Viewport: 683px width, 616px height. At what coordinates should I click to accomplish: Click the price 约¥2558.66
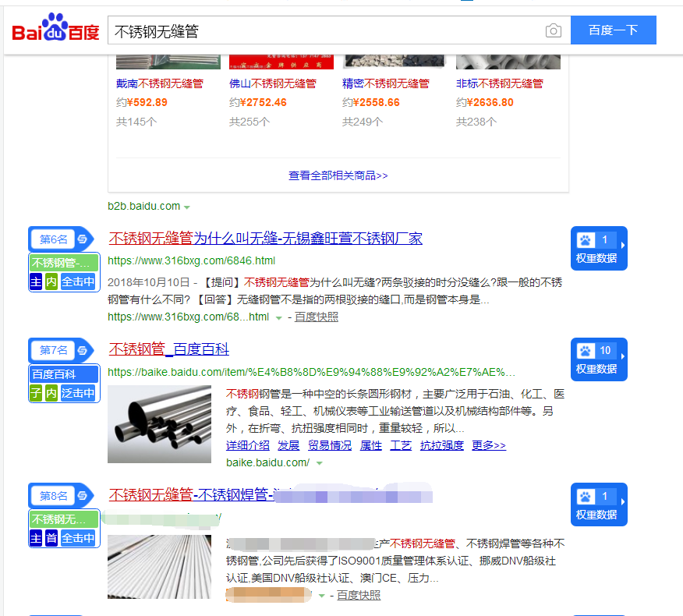(370, 102)
